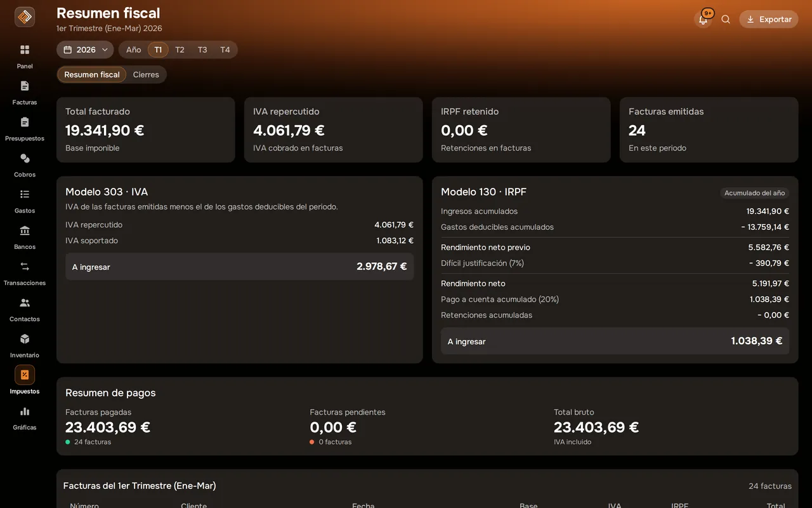Open Transacciones arrows icon
Viewport: 812px width, 508px height.
(x=25, y=267)
